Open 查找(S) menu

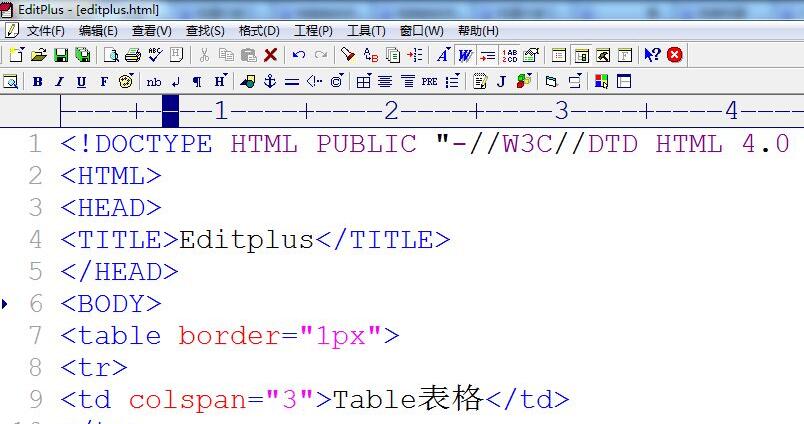[205, 31]
